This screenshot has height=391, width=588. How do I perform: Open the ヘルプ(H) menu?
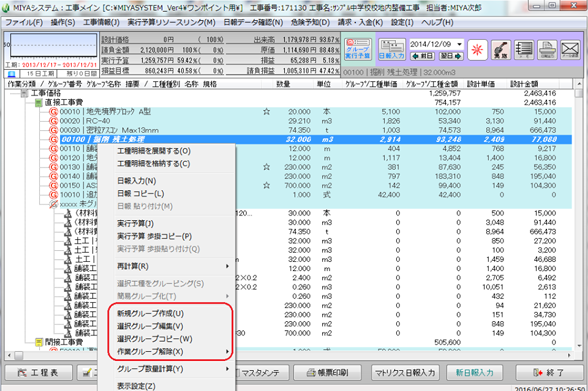(437, 23)
